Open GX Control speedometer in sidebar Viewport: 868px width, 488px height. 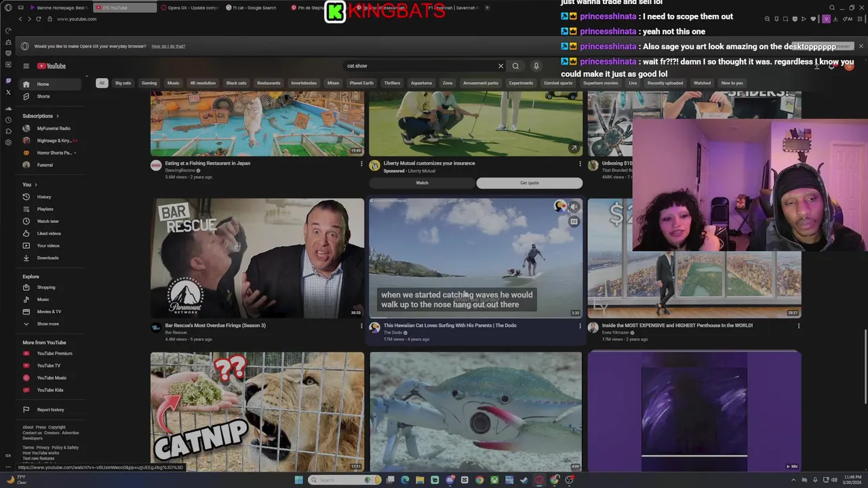(8, 30)
